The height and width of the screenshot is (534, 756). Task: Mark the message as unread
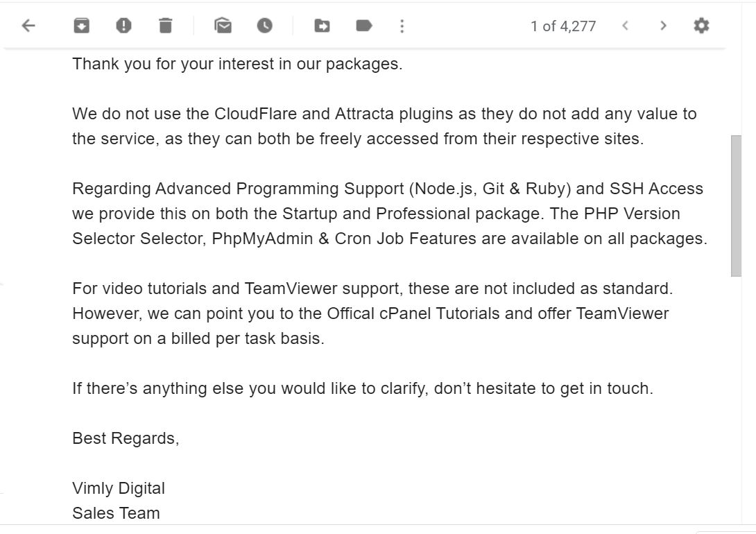[x=223, y=26]
